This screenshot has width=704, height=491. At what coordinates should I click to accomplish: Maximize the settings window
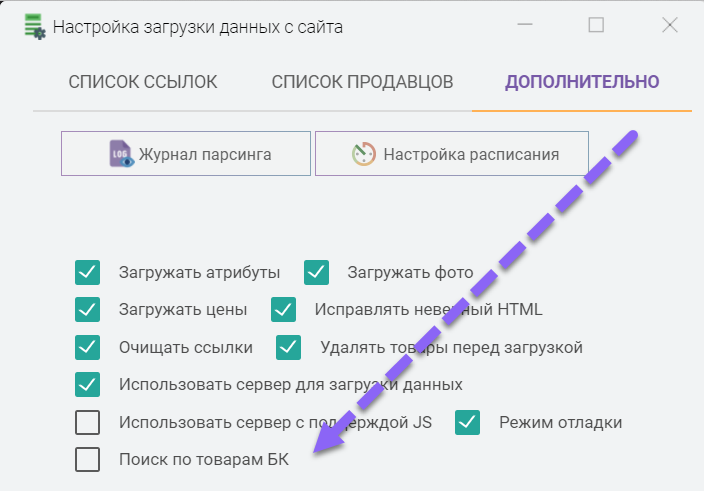coord(596,26)
